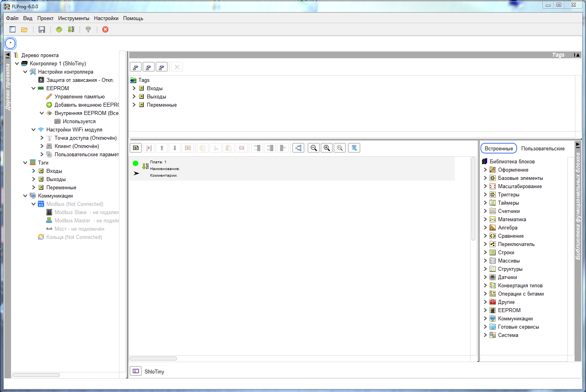This screenshot has height=392, width=586.
Task: Save project with the floppy disk icon
Action: [42, 30]
